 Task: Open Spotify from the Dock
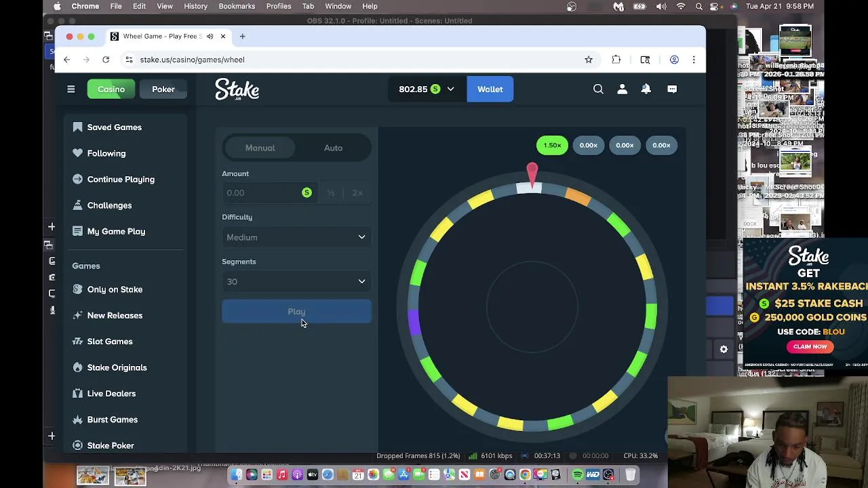click(x=578, y=474)
